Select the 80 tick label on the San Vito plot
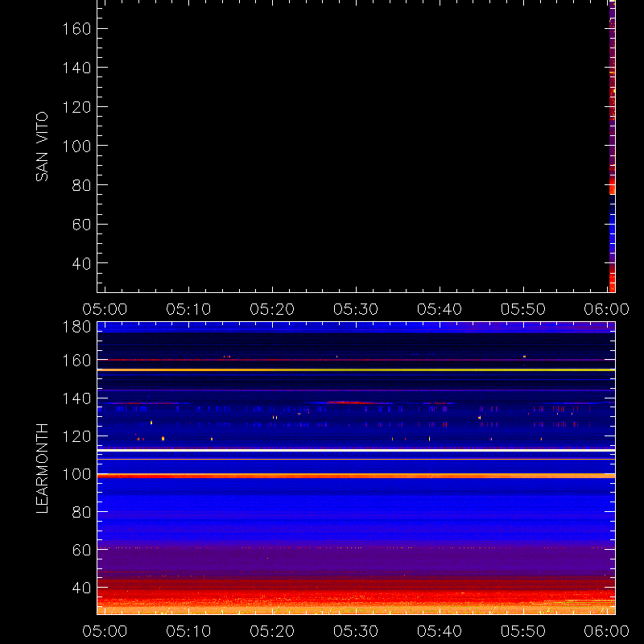Screen dimensions: 644x644 (x=81, y=185)
